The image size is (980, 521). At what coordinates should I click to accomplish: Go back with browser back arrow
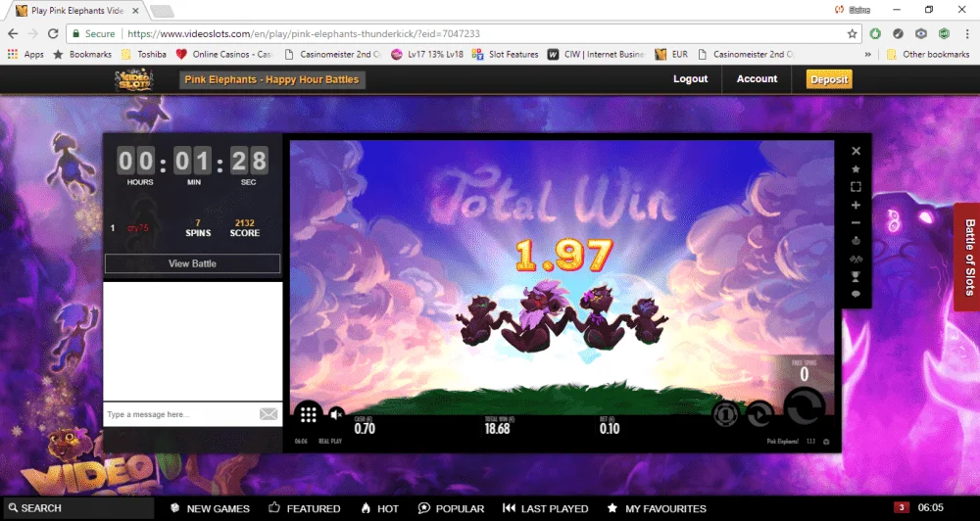tap(13, 33)
